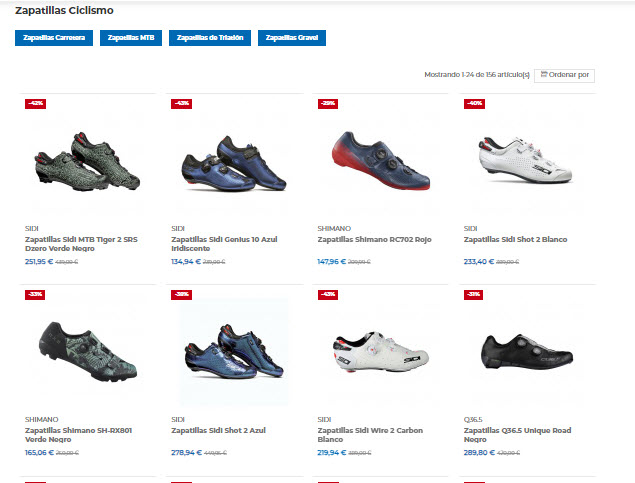Click the 278,94 € price
This screenshot has width=635, height=483.
coord(186,453)
